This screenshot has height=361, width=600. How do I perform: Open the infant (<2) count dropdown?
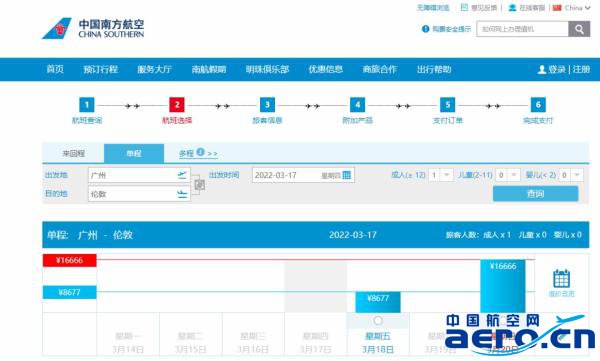click(x=571, y=175)
